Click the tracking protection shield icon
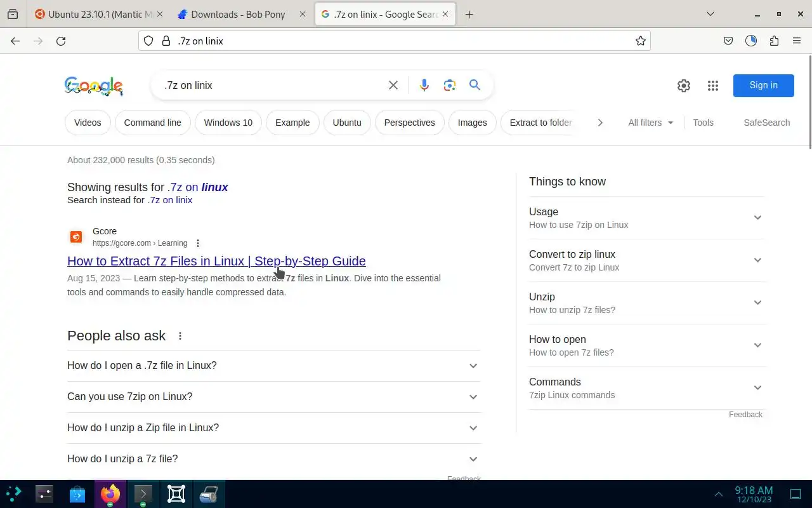 pos(148,41)
